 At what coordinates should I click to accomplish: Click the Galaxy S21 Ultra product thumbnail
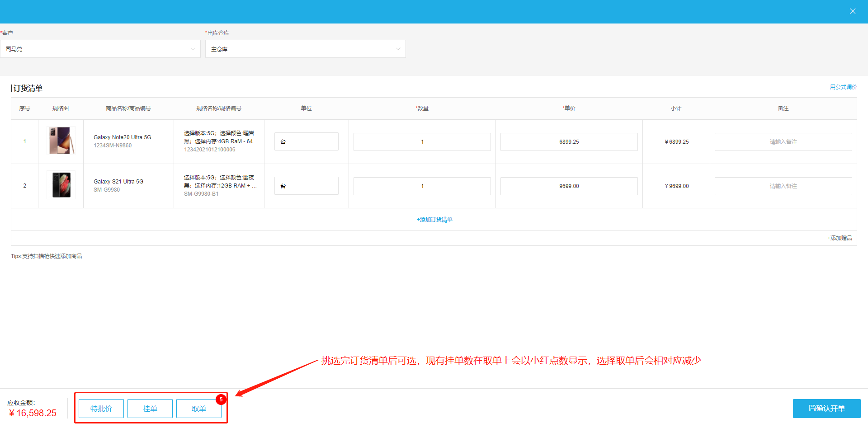pos(61,184)
